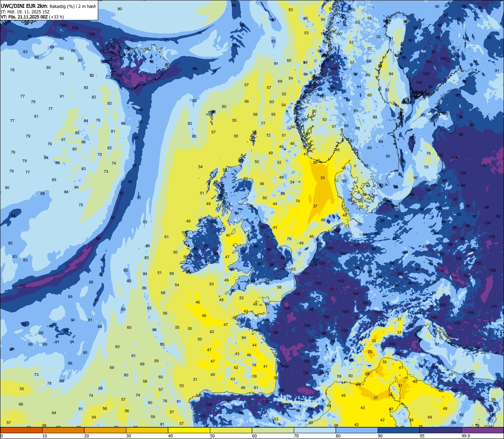Select the '60' tick label on the legend

(x=254, y=436)
